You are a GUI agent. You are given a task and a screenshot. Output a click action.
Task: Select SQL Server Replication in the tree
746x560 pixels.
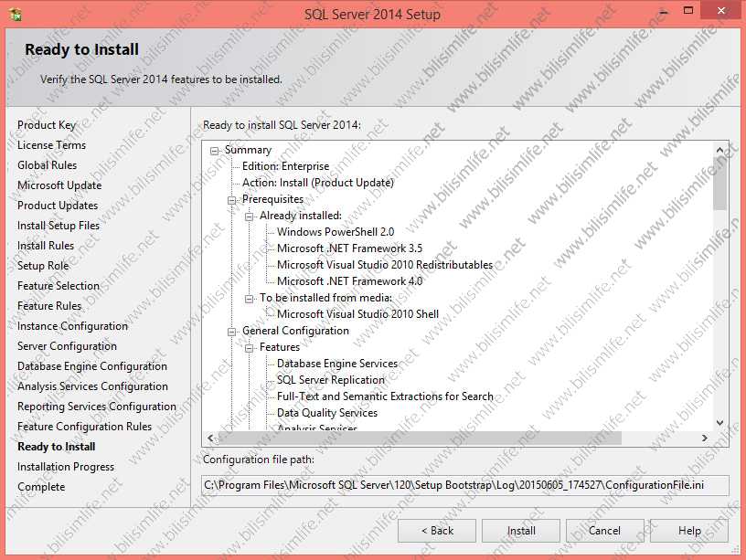tap(331, 380)
